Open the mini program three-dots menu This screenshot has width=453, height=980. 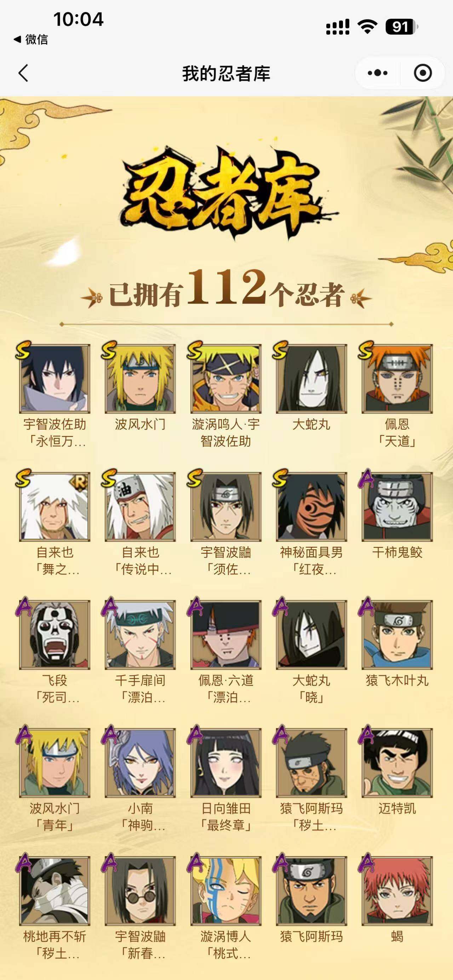click(377, 73)
